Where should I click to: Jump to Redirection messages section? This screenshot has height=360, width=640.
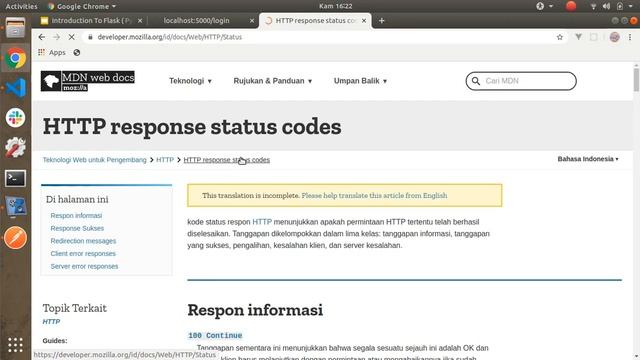[x=83, y=241]
